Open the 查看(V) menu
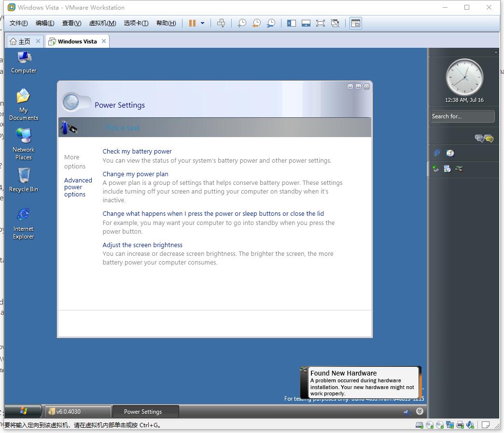The width and height of the screenshot is (504, 433). point(71,23)
